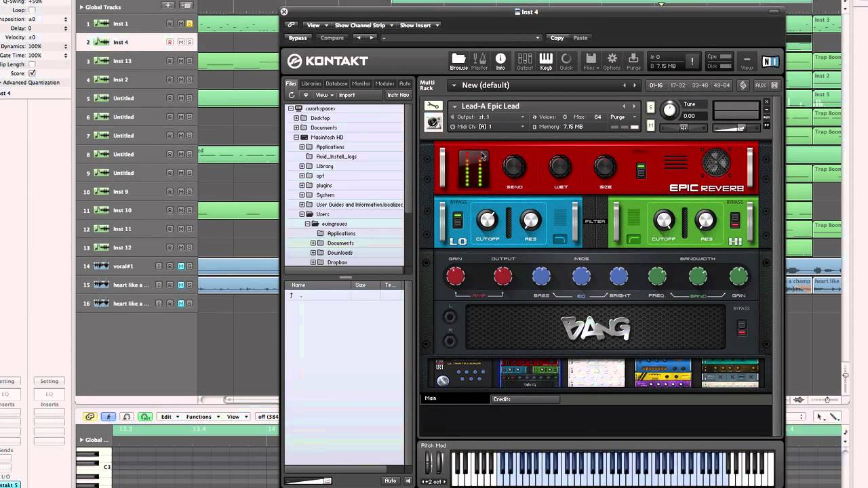The height and width of the screenshot is (488, 868).
Task: Open the Lead-A Epic Lead instrument dropdown
Action: pyautogui.click(x=454, y=106)
